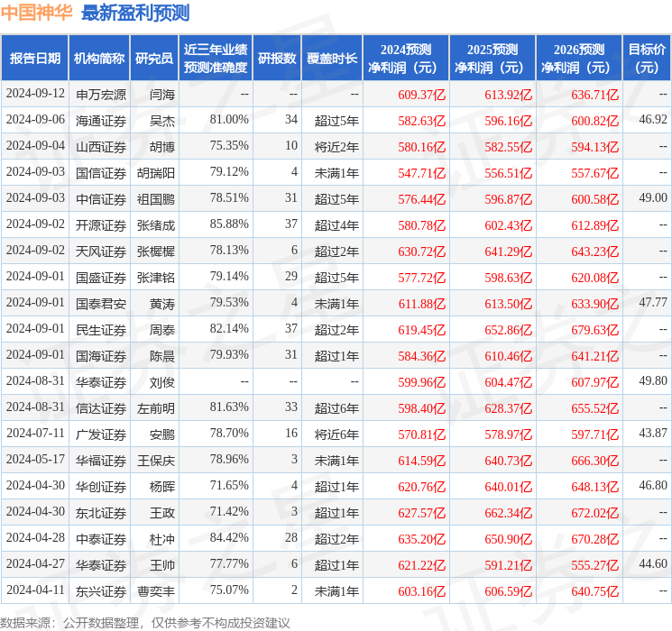Select date cell 2024-07-11
672x631 pixels.
(x=35, y=433)
